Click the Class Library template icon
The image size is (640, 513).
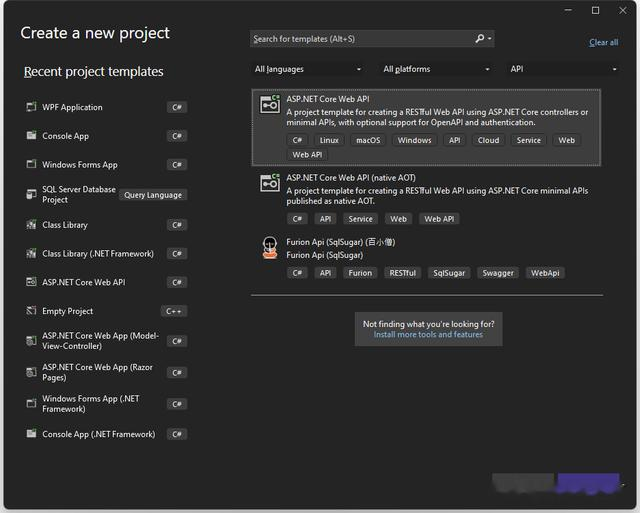(x=31, y=224)
